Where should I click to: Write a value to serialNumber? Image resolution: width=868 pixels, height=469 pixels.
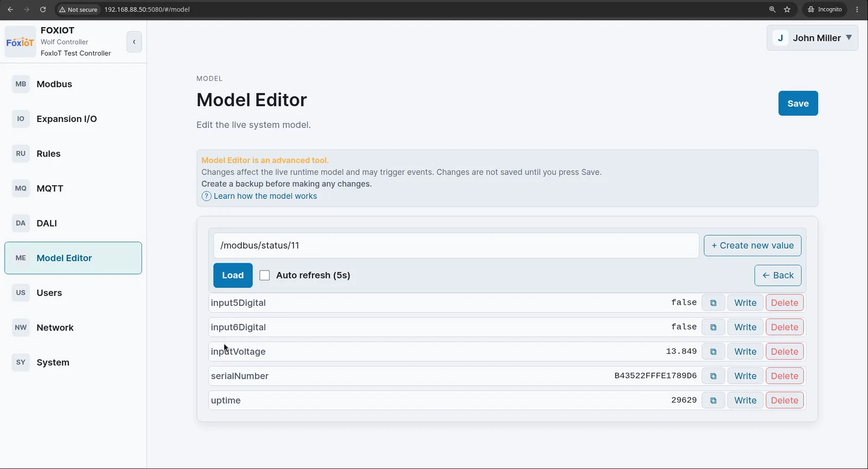pos(745,376)
